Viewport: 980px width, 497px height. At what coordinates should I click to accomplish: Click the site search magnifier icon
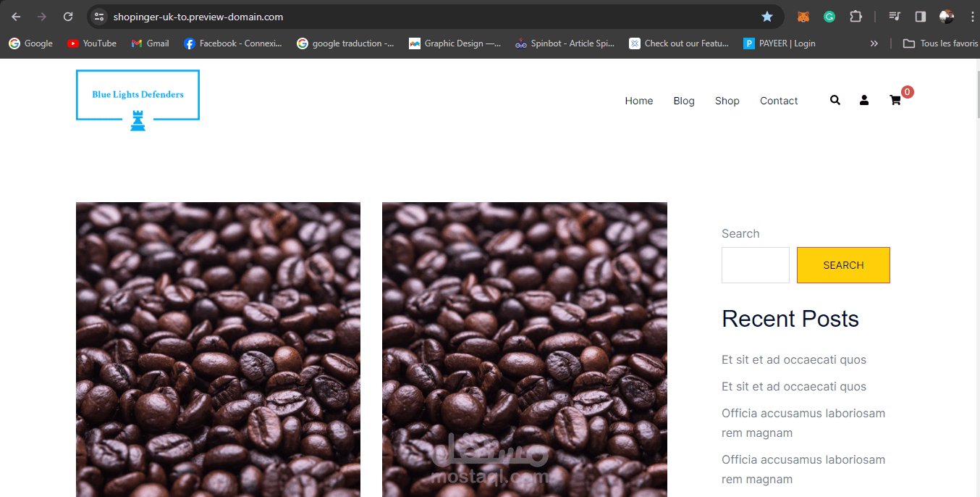click(x=835, y=100)
